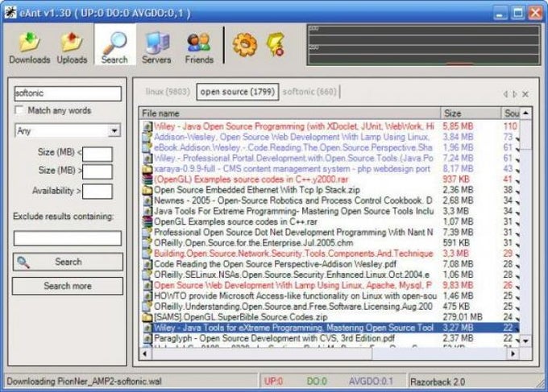Select Wiley - Java Open Source Programming row
The height and width of the screenshot is (392, 548).
tap(330, 126)
